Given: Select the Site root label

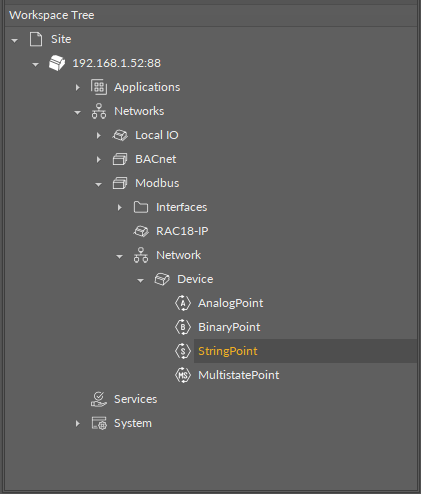Looking at the screenshot, I should point(61,39).
